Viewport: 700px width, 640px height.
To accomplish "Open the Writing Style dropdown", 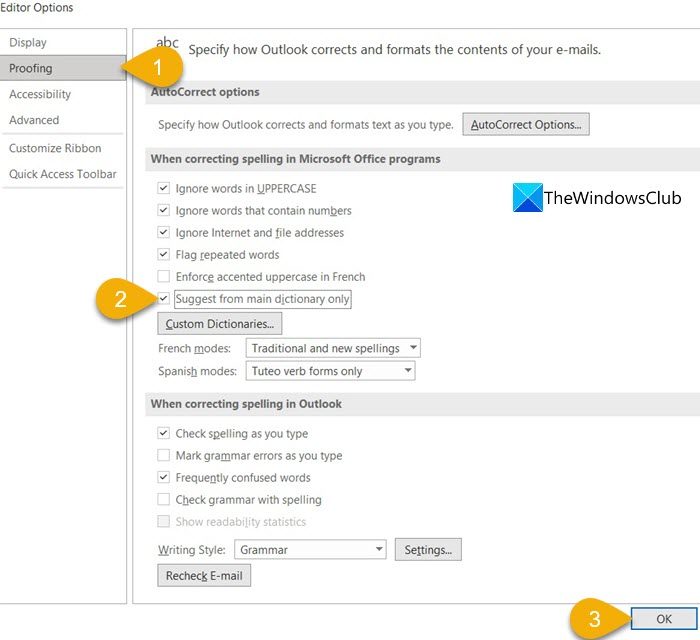I will coord(310,549).
